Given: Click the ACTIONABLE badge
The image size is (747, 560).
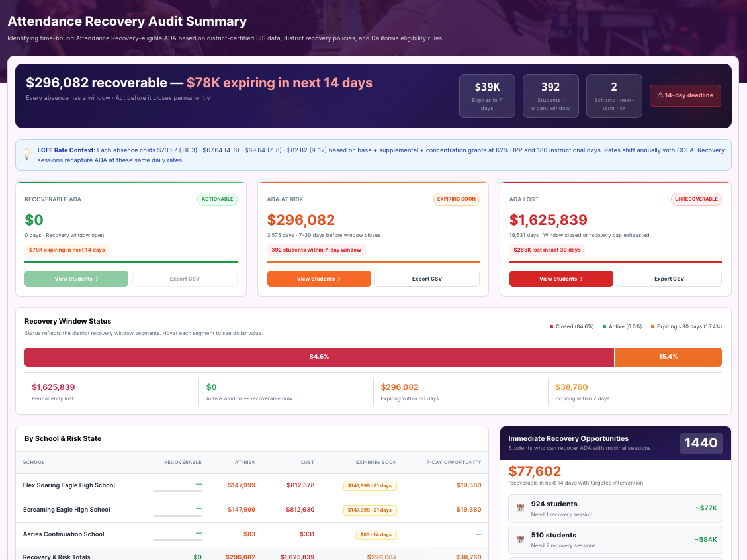Looking at the screenshot, I should point(217,199).
